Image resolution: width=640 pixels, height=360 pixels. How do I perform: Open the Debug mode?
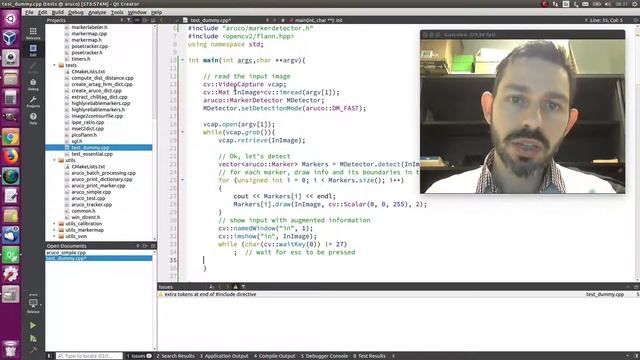pyautogui.click(x=33, y=84)
